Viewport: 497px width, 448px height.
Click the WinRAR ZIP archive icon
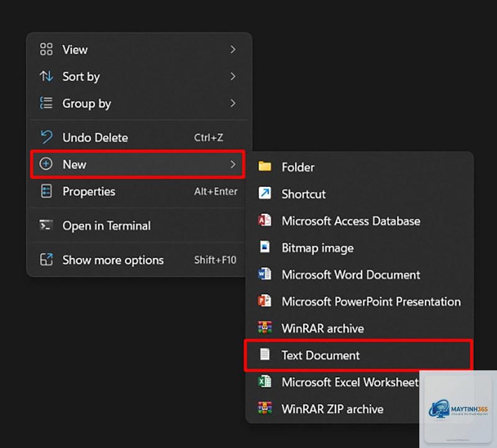tap(265, 408)
